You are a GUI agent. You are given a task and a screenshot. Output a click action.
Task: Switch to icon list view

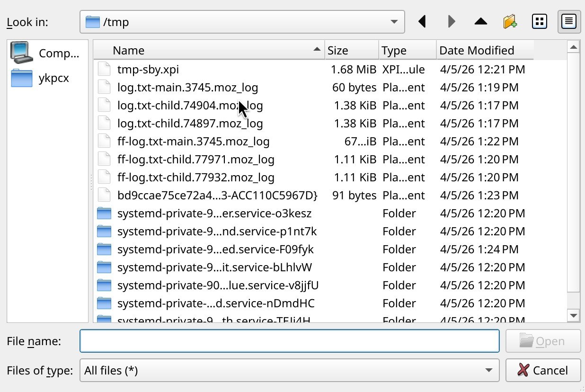[540, 22]
